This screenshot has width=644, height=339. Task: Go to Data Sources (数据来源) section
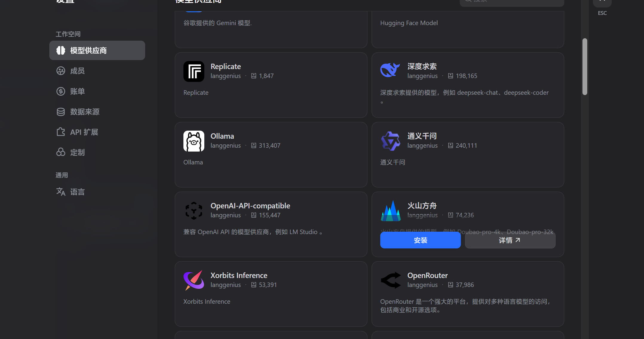pyautogui.click(x=85, y=112)
